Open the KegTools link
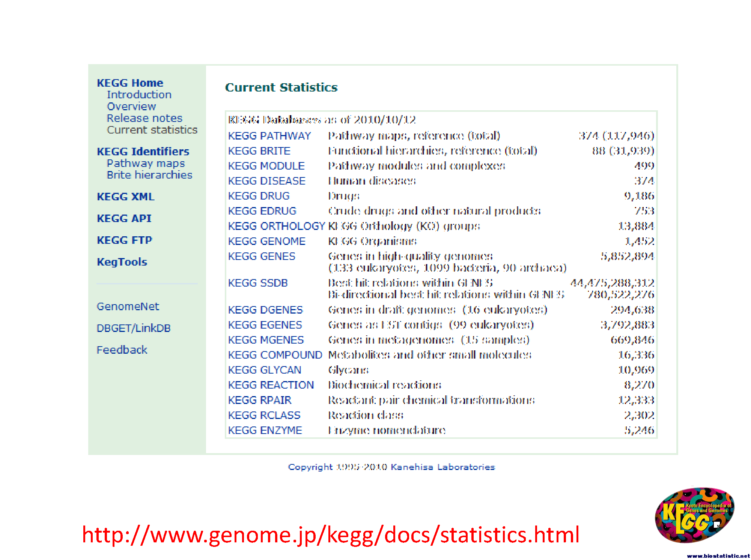The width and height of the screenshot is (751, 560). pyautogui.click(x=122, y=262)
